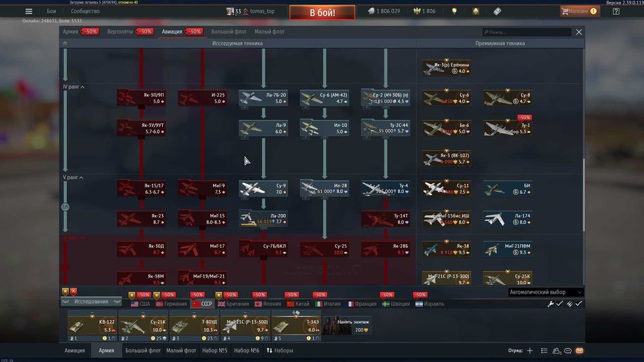
Task: Click the light bulb free research icon
Action: point(454,12)
